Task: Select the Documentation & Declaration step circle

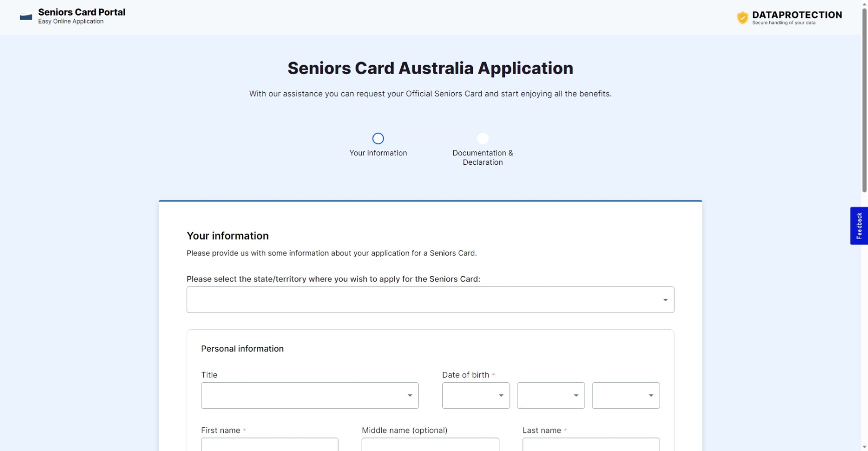Action: point(483,138)
